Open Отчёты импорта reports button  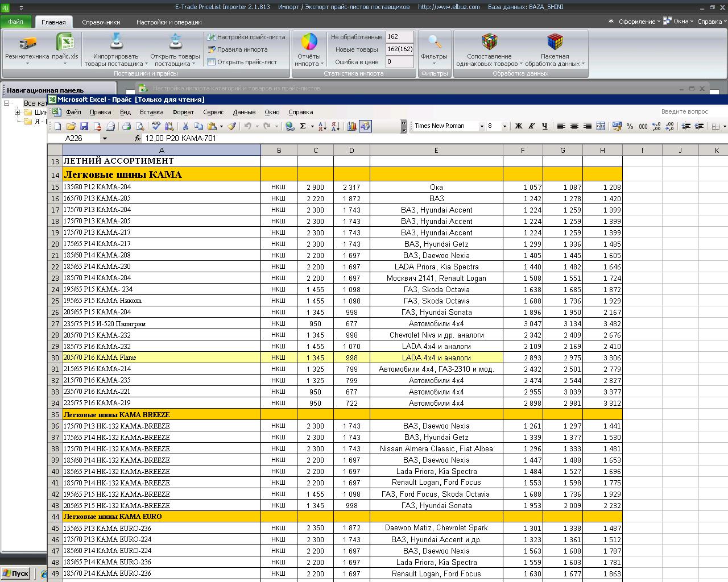[309, 49]
